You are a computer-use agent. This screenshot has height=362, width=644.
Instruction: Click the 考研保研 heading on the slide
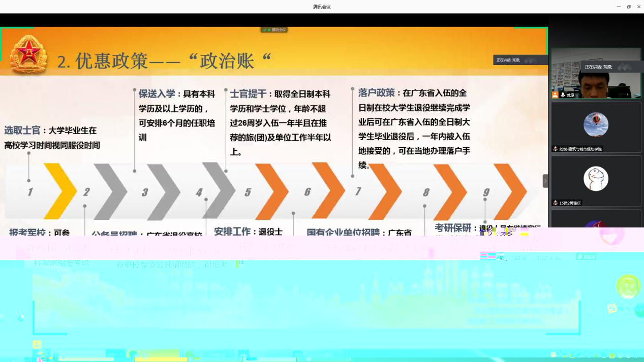click(x=453, y=228)
